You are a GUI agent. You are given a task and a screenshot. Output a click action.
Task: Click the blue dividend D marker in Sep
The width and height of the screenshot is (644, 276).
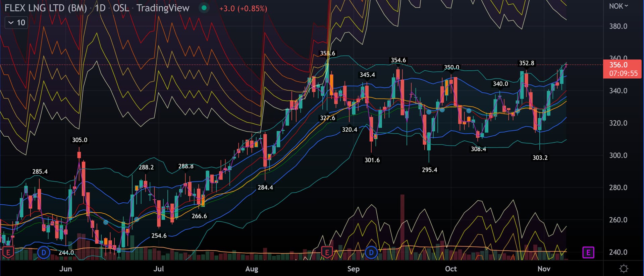point(371,252)
